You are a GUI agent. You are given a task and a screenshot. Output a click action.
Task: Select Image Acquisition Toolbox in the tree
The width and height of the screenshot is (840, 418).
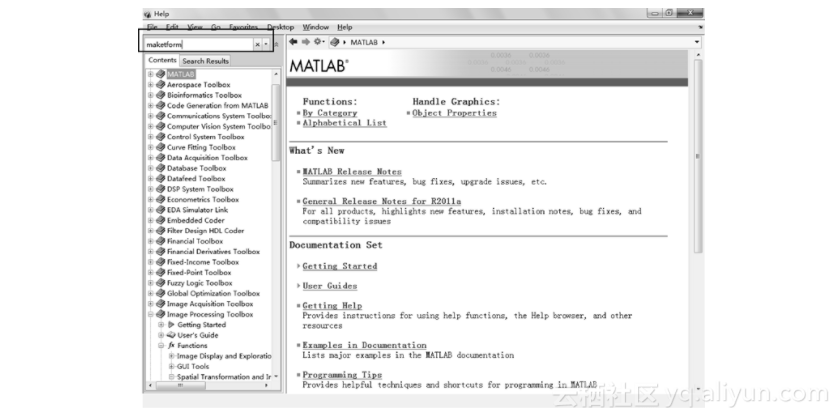coord(210,304)
